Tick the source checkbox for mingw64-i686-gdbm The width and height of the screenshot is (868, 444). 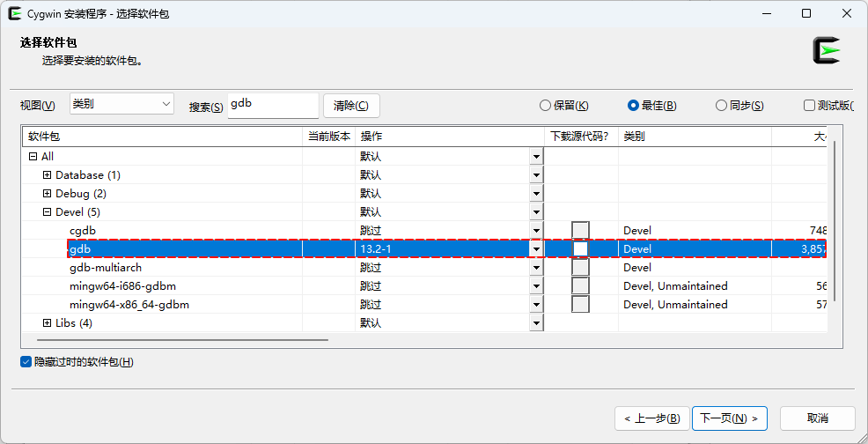[x=580, y=286]
